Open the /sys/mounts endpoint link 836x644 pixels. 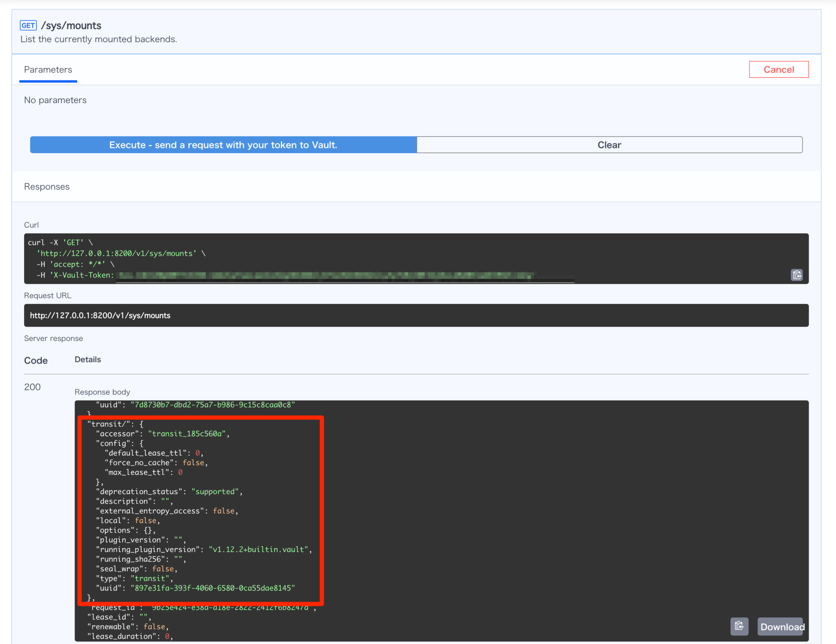point(71,25)
